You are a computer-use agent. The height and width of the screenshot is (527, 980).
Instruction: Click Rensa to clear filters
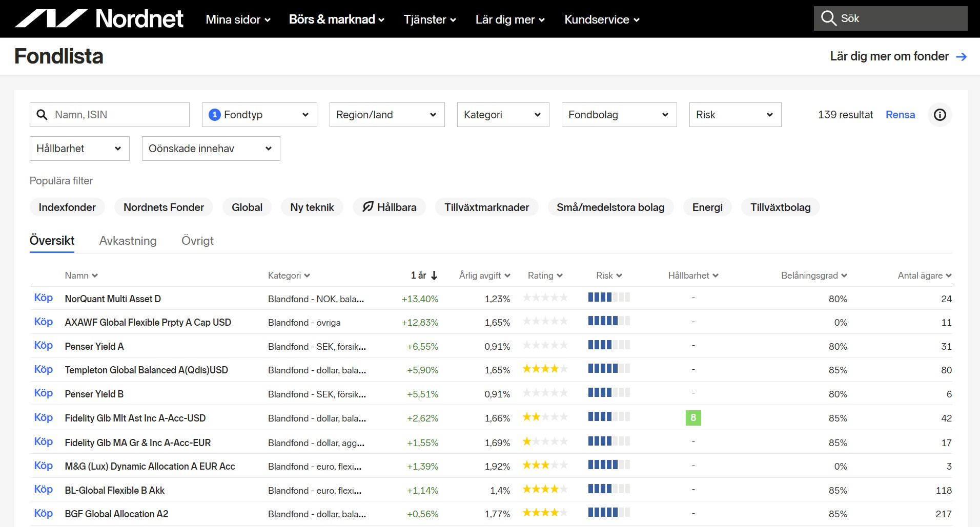tap(900, 115)
